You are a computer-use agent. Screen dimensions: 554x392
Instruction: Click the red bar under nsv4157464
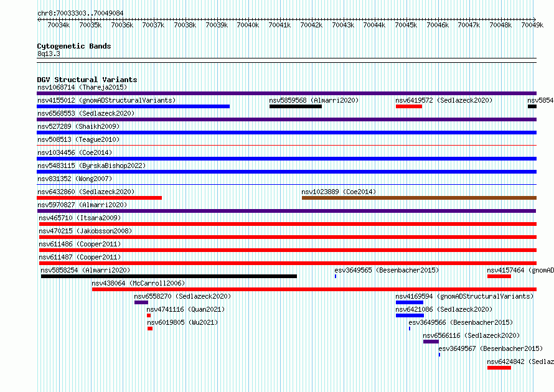(499, 276)
